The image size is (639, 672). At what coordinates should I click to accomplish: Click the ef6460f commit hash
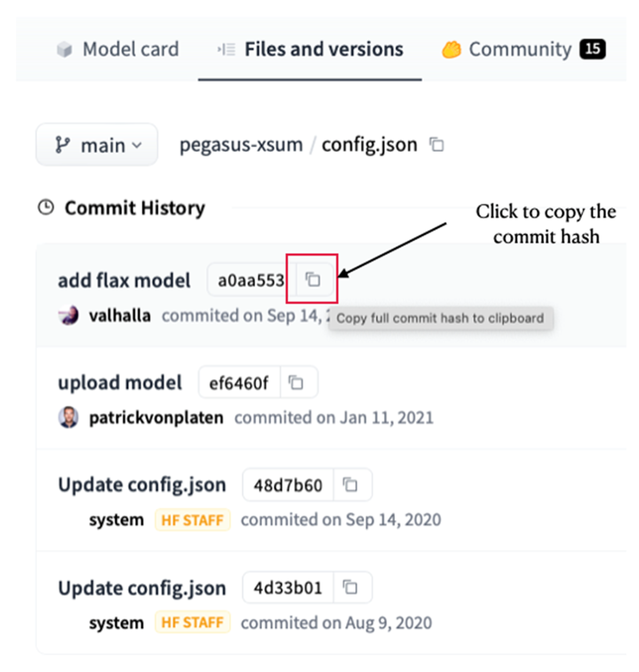point(239,383)
